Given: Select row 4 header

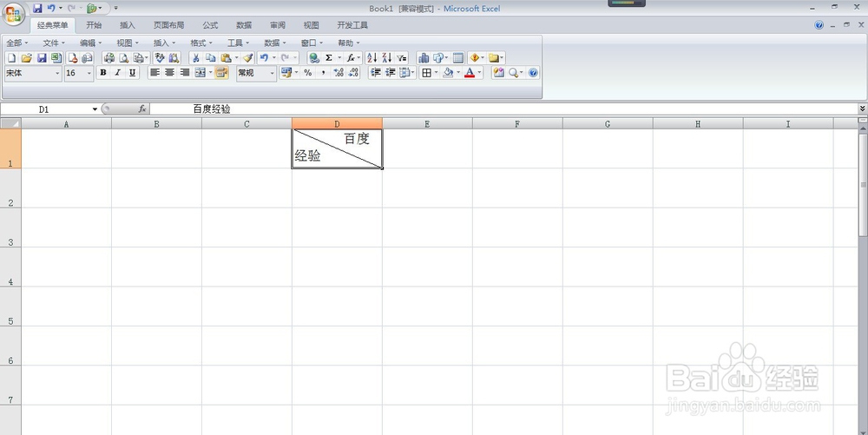Looking at the screenshot, I should (x=10, y=267).
